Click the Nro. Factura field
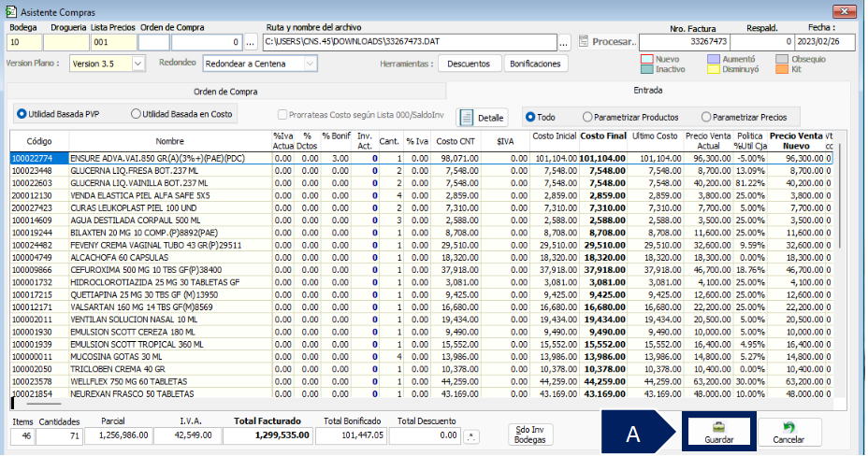868x456 pixels. point(685,42)
